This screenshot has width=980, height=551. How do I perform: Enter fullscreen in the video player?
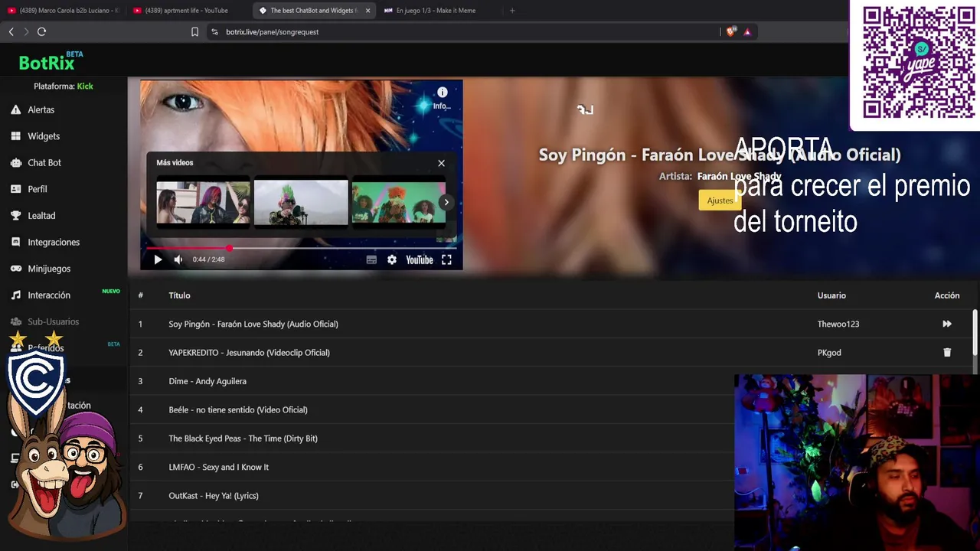tap(446, 259)
